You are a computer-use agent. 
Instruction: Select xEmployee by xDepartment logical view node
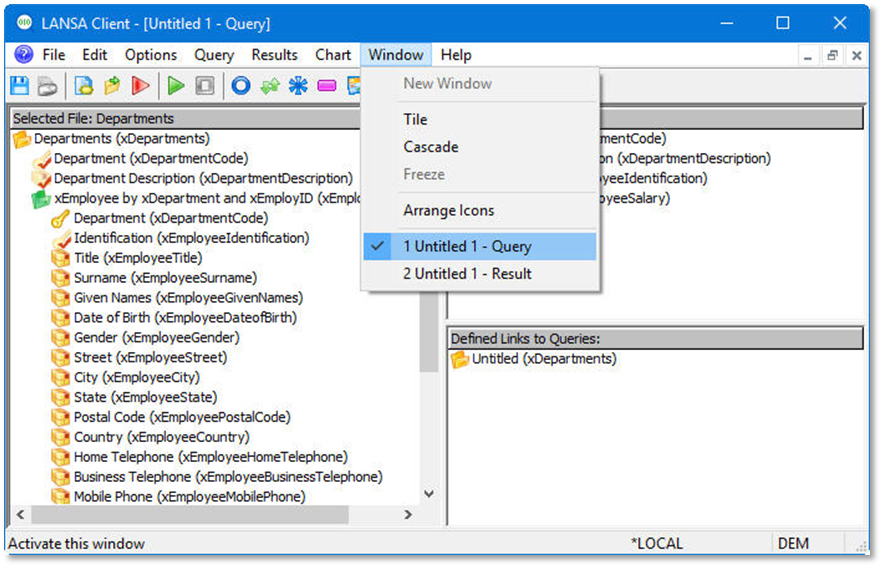click(x=207, y=199)
